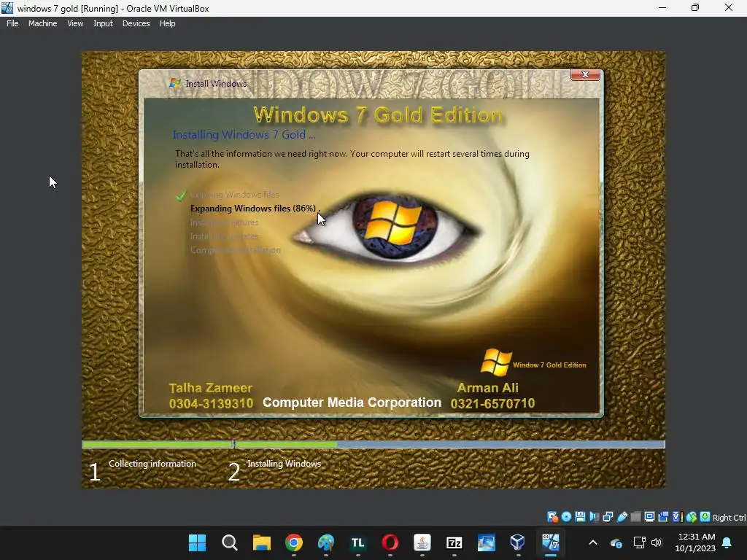Click the golden Windows logo in the eye

(x=392, y=222)
